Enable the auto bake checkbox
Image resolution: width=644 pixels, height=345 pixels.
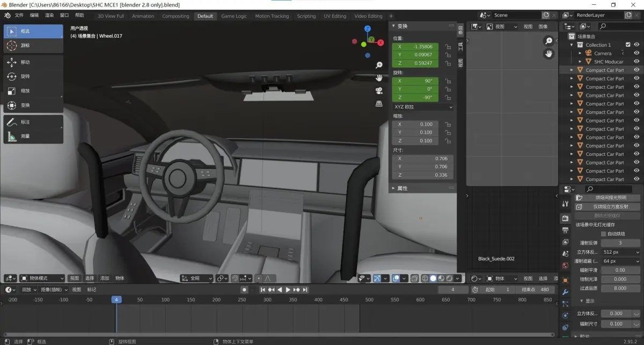tap(604, 234)
